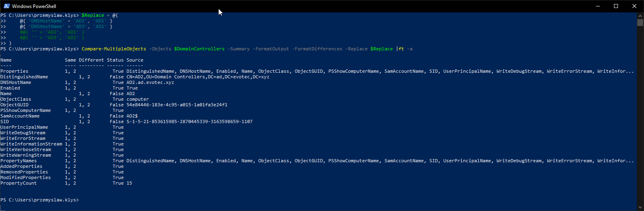The height and width of the screenshot is (211, 644).
Task: Click the PowerShell icon in title bar
Action: (x=6, y=6)
